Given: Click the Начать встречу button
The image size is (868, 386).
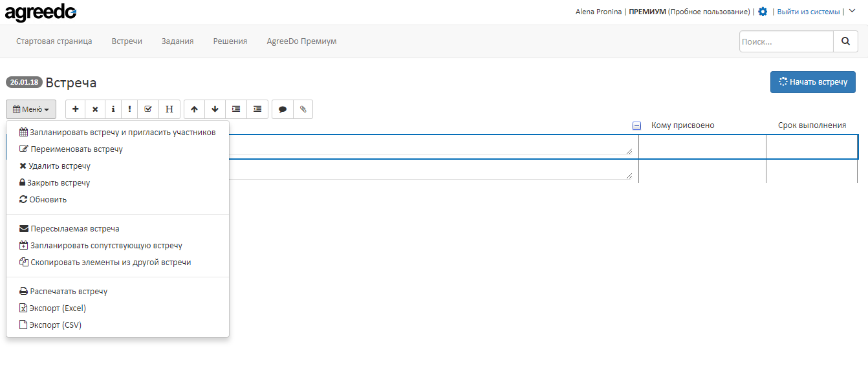Looking at the screenshot, I should [813, 82].
